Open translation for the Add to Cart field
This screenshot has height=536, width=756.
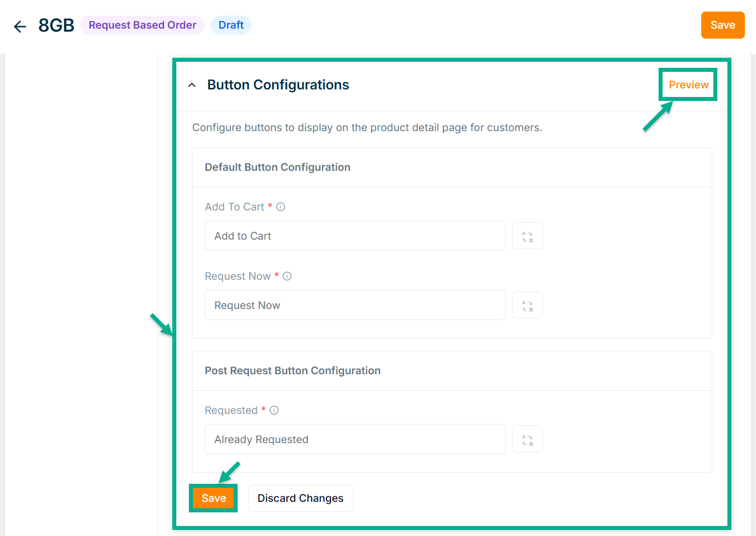(x=527, y=236)
